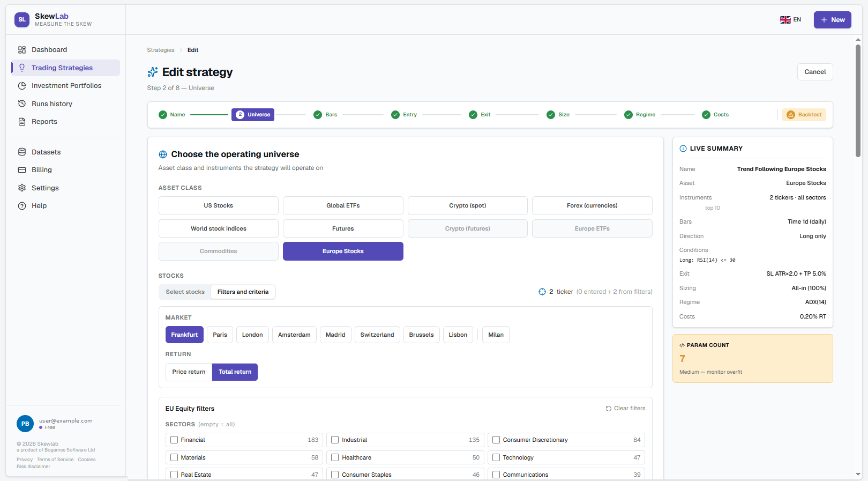868x481 pixels.
Task: Click the Bars step checkmark icon
Action: coord(318,115)
